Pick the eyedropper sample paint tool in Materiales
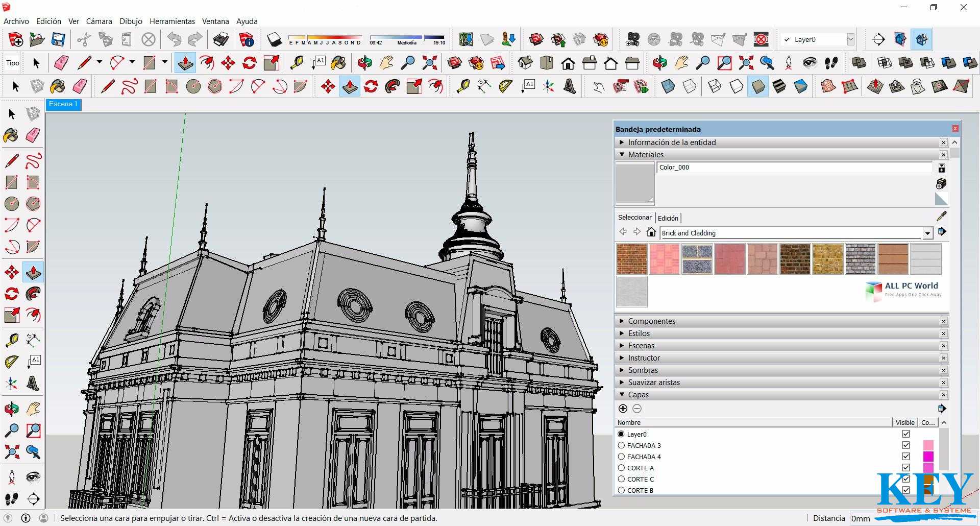This screenshot has width=980, height=526. point(942,216)
